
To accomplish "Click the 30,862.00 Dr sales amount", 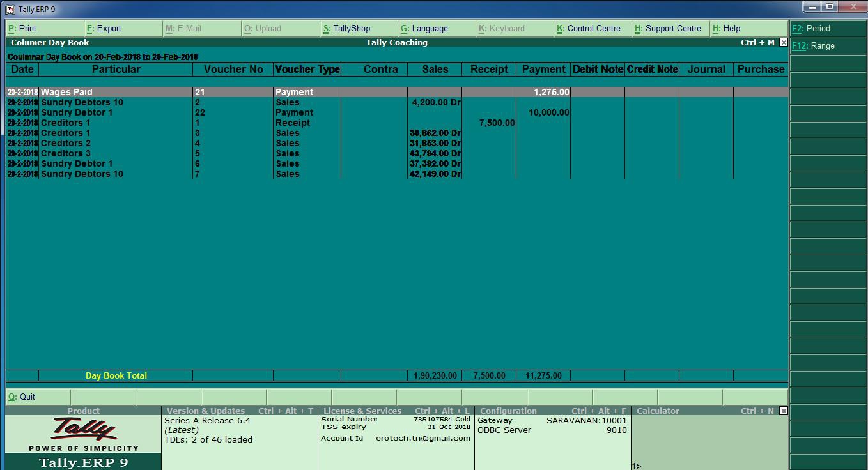I will pos(435,133).
